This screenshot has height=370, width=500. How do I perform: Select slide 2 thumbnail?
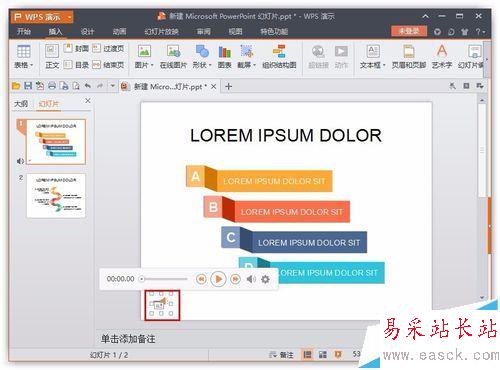click(x=56, y=195)
